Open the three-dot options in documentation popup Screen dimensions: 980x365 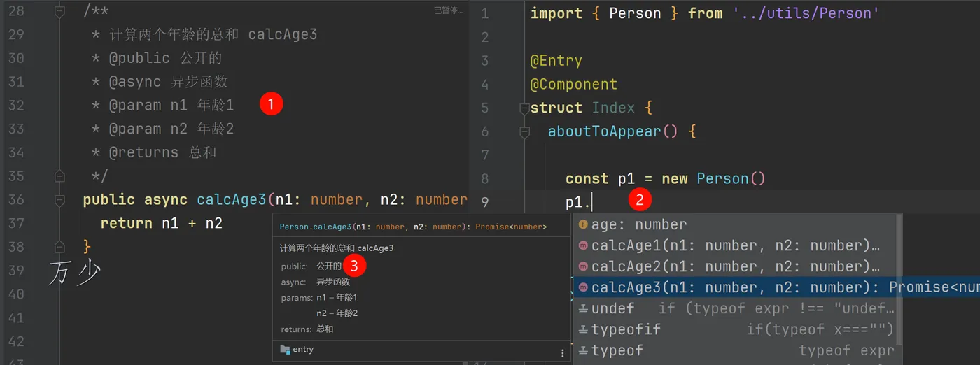(x=563, y=353)
